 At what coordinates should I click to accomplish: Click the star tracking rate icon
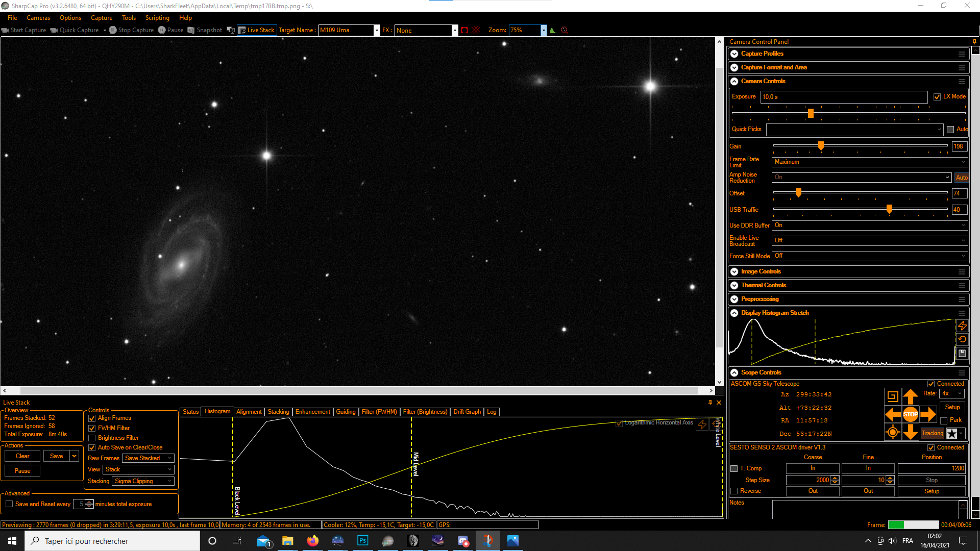952,434
